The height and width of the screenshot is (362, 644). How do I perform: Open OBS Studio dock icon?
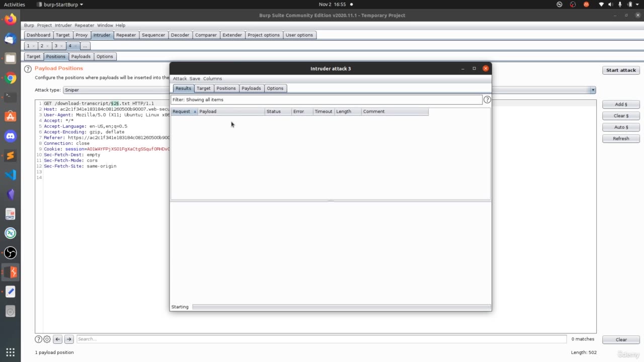(x=10, y=252)
